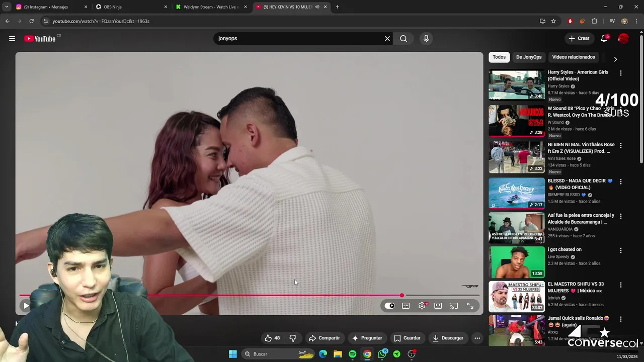Click the Preguntar button
This screenshot has height=362, width=644.
point(367,338)
